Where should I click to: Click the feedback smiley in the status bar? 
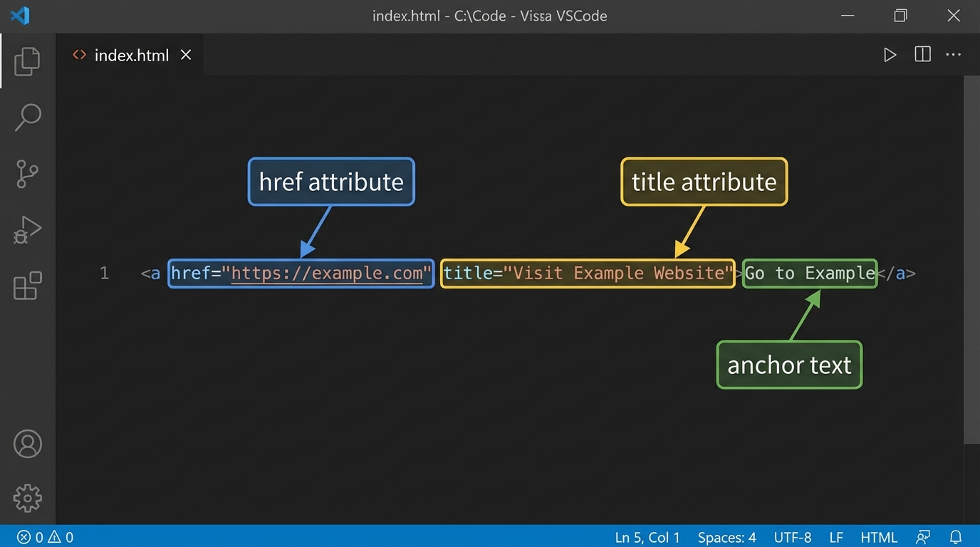[x=922, y=536]
